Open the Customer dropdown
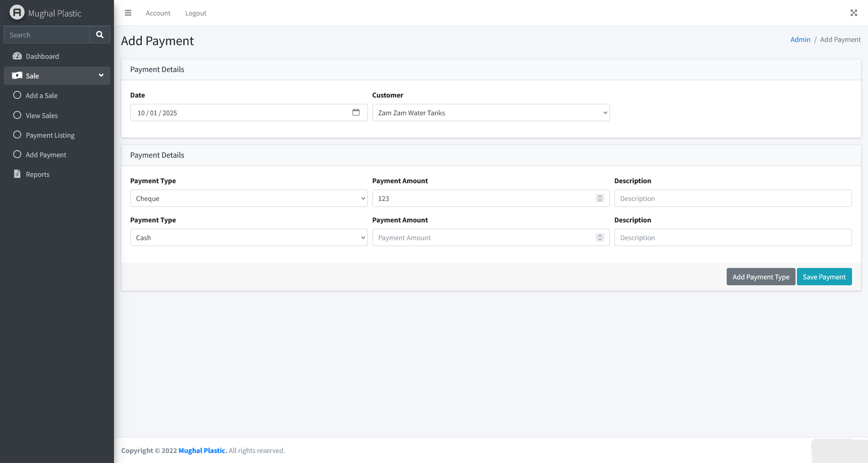Image resolution: width=868 pixels, height=463 pixels. 491,113
